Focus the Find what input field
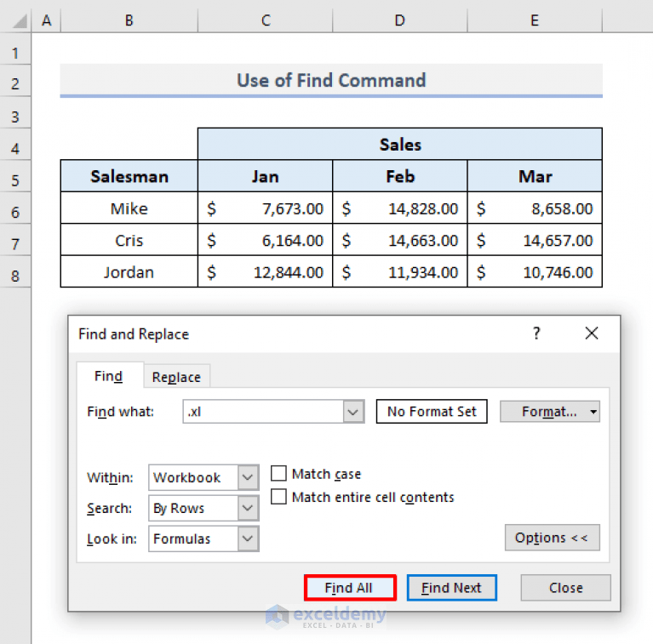The height and width of the screenshot is (644, 653). pos(263,412)
